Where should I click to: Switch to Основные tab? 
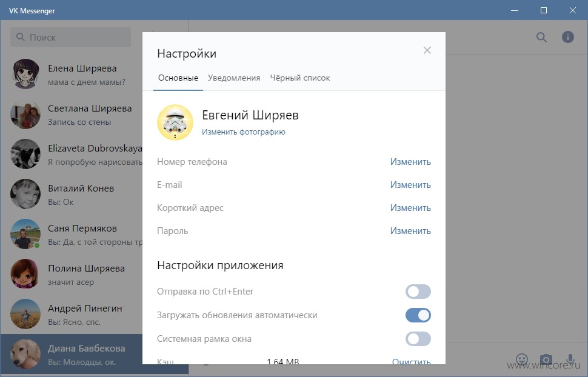pyautogui.click(x=178, y=78)
